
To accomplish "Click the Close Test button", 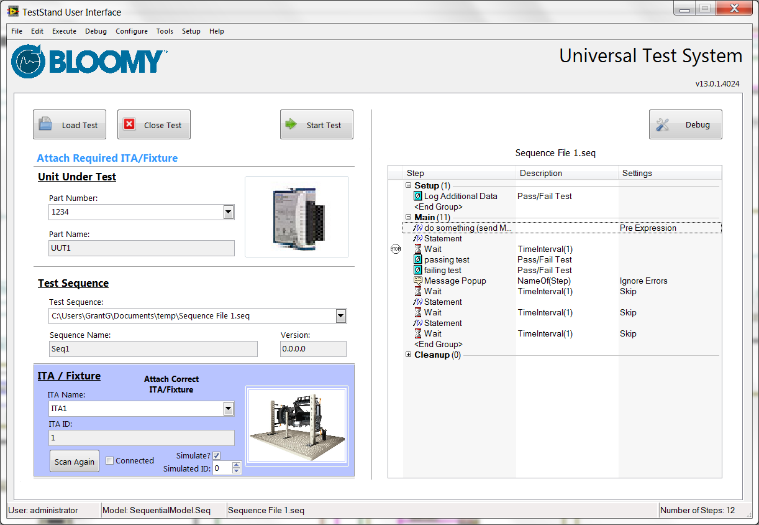I will tap(154, 124).
